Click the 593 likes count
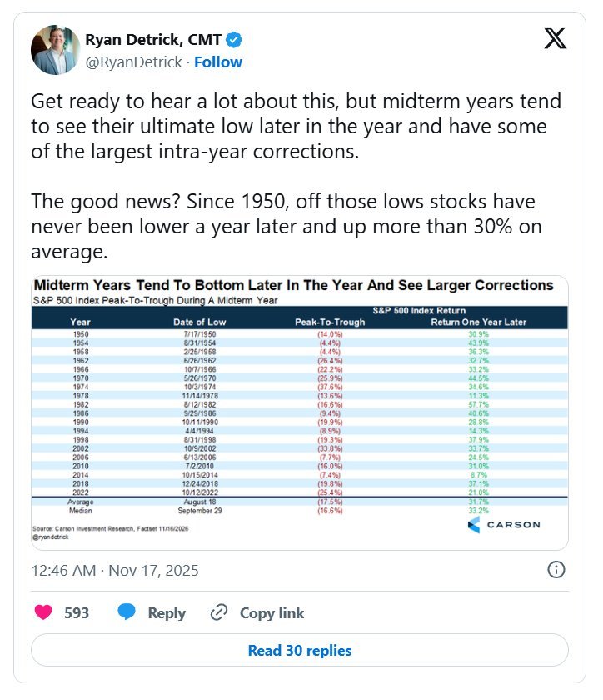Viewport: 603px width, 700px height. tap(77, 613)
